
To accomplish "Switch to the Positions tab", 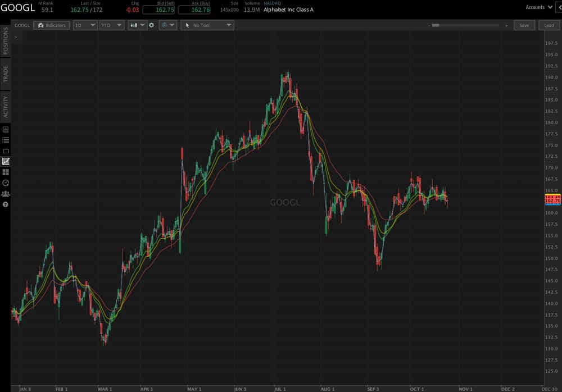I will [6, 40].
